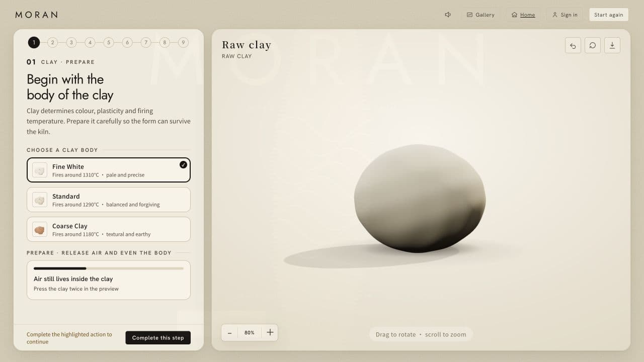
Task: Jump to step 9 in the stepper
Action: point(183,43)
